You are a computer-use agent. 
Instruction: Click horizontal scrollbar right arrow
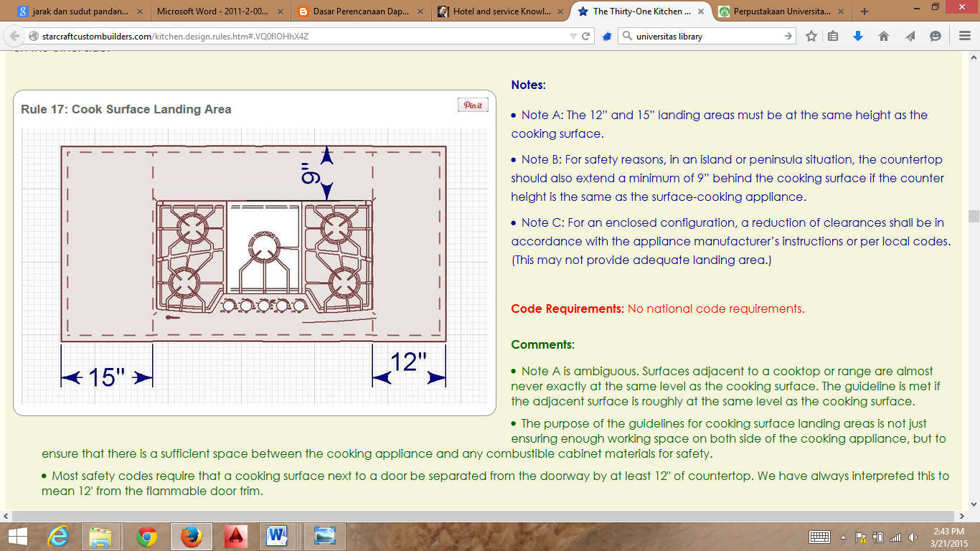(x=961, y=516)
